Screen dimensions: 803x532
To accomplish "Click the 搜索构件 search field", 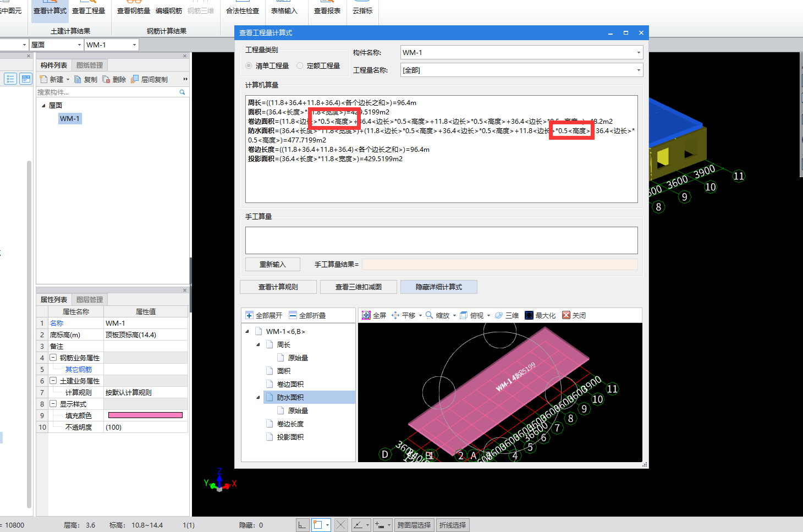I will (107, 92).
